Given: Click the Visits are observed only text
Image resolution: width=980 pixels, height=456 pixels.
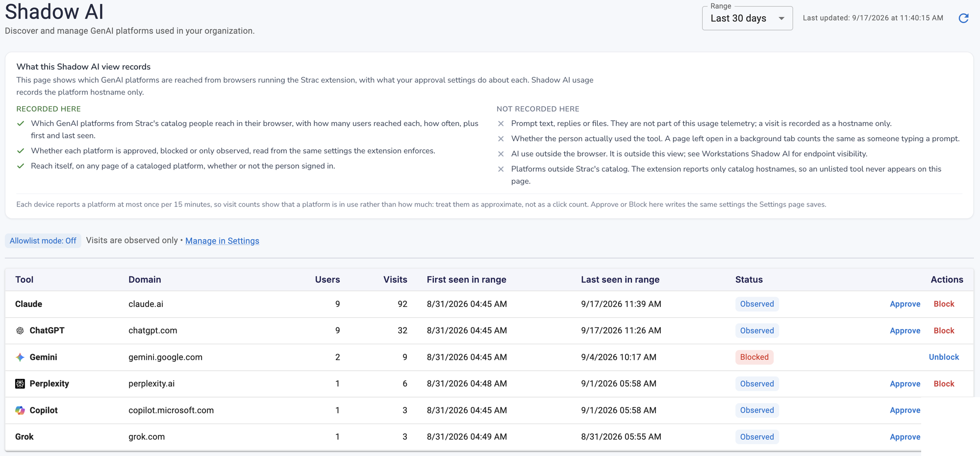Looking at the screenshot, I should [x=132, y=240].
